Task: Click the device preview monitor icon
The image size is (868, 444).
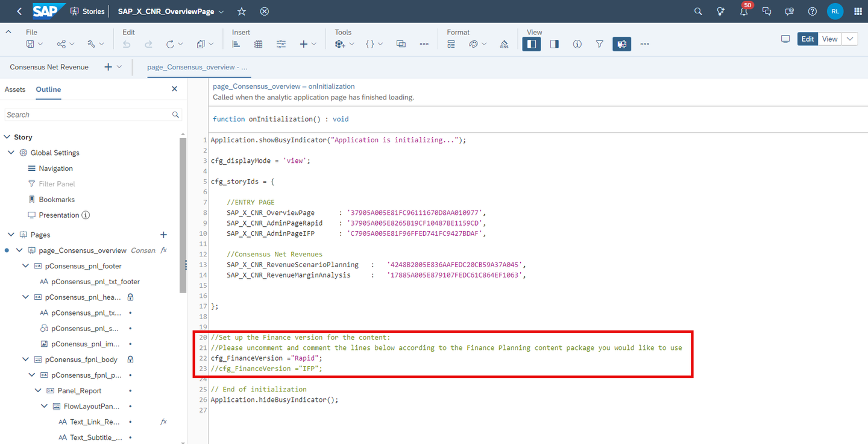Action: point(785,39)
